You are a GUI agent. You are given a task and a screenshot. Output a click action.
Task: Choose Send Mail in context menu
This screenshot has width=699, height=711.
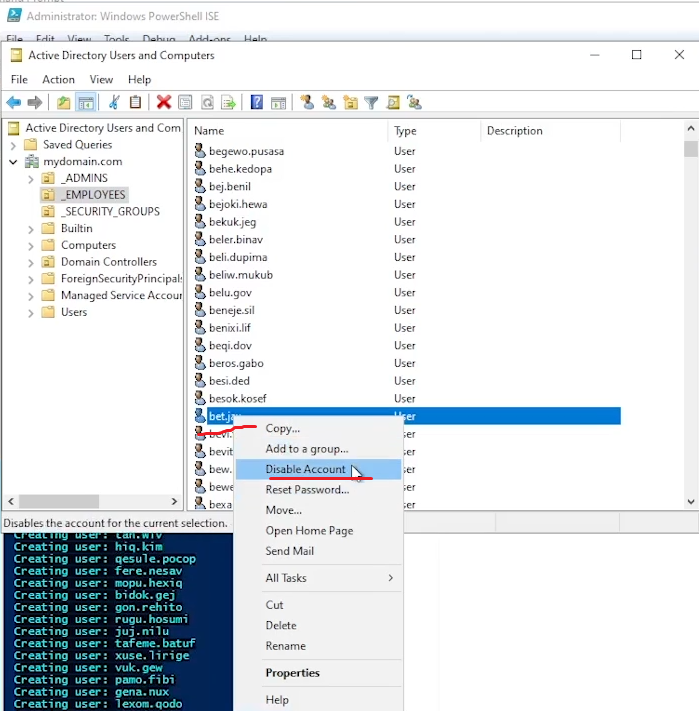tap(318, 550)
